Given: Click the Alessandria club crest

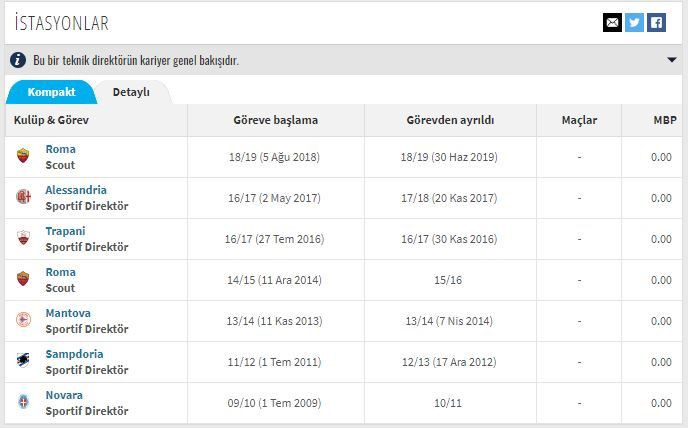Looking at the screenshot, I should tap(23, 197).
